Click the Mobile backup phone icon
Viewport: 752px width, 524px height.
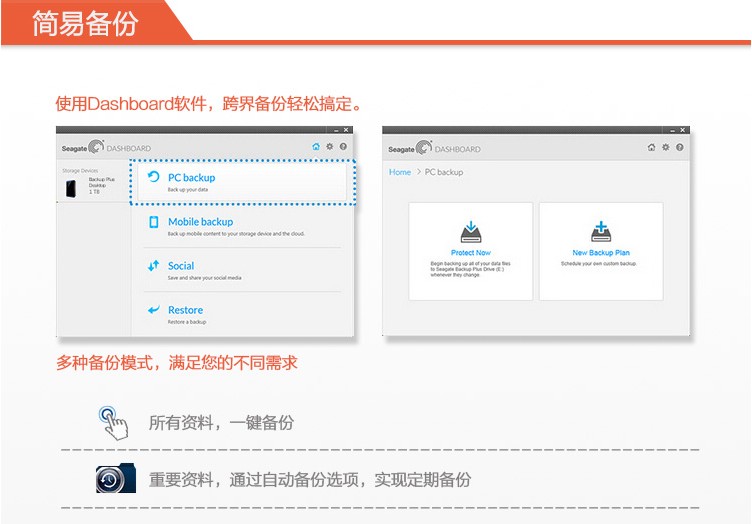153,222
